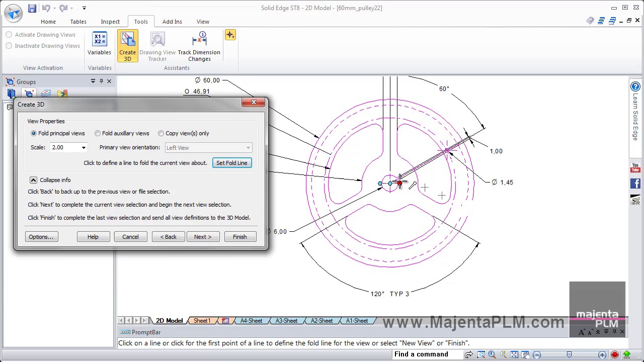Viewport: 644px width, 362px height.
Task: Open the Learn Solid Edge help icon
Action: coord(635,87)
